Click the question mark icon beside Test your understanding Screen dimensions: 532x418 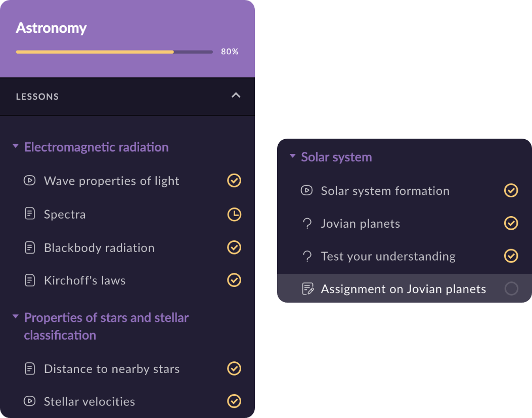click(306, 257)
